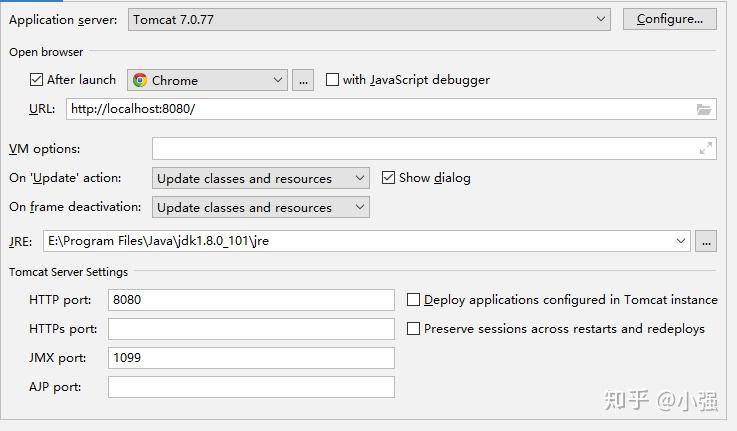Click the Configure... button
The image size is (737, 431).
670,19
